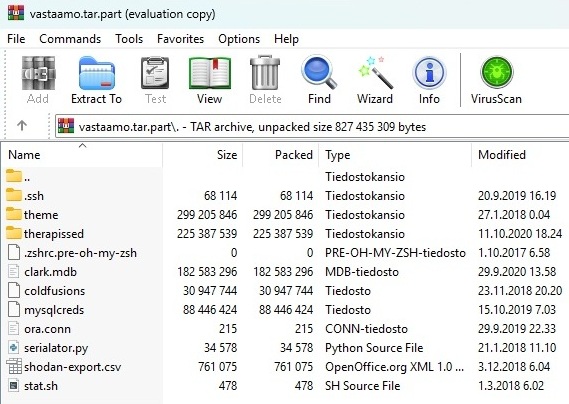Sort by the Name column header

83,155
